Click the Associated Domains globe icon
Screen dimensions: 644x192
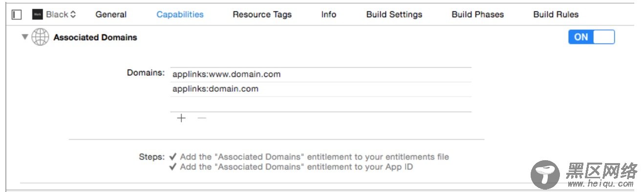point(40,37)
